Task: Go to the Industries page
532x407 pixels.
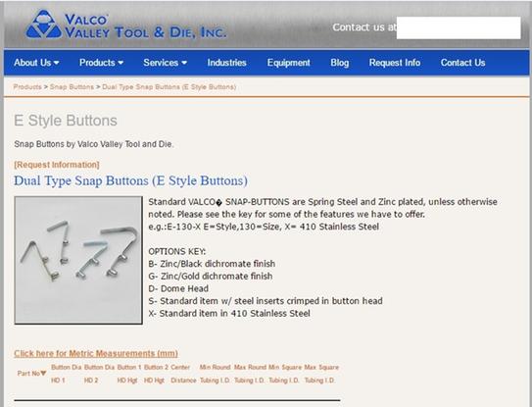Action: tap(226, 63)
